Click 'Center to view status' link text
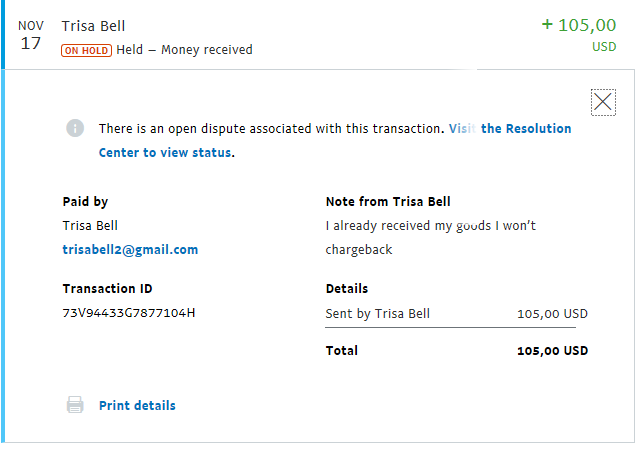Viewport: 644px width, 451px height. [165, 152]
